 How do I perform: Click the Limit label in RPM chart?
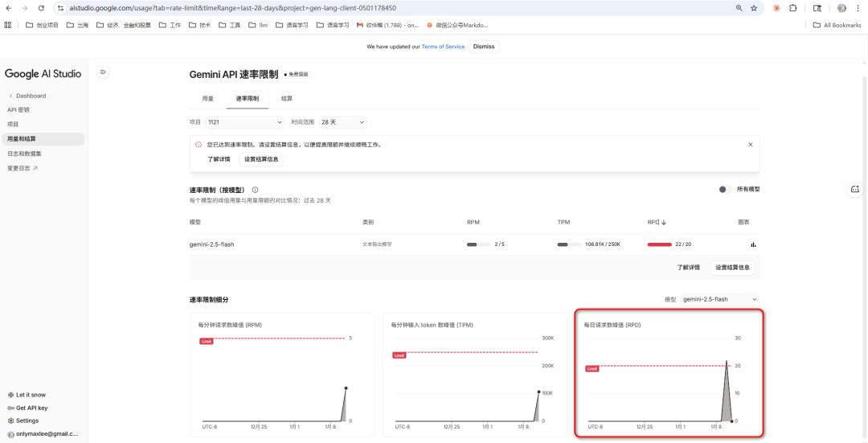click(x=206, y=341)
